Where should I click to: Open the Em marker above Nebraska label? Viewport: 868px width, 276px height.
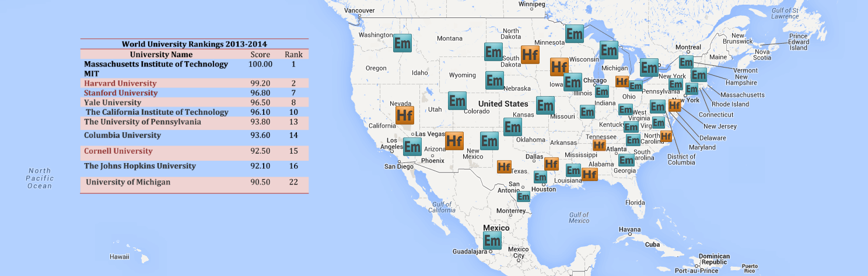coord(494,80)
